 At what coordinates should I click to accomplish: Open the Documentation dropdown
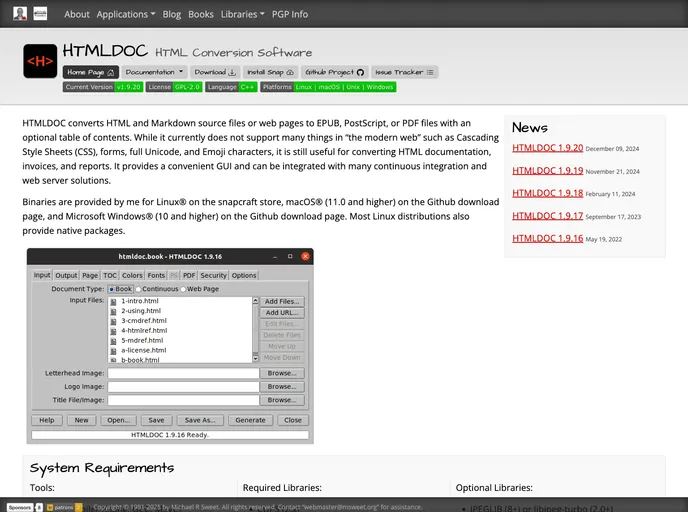click(x=154, y=72)
